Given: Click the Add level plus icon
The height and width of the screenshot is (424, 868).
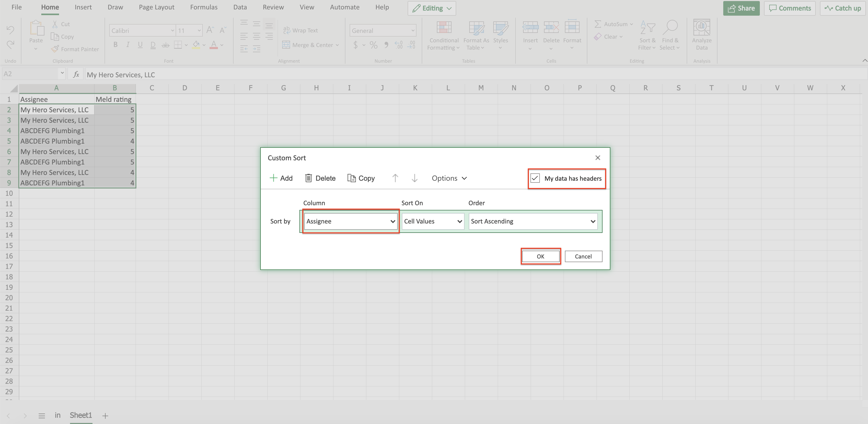Looking at the screenshot, I should (x=273, y=178).
